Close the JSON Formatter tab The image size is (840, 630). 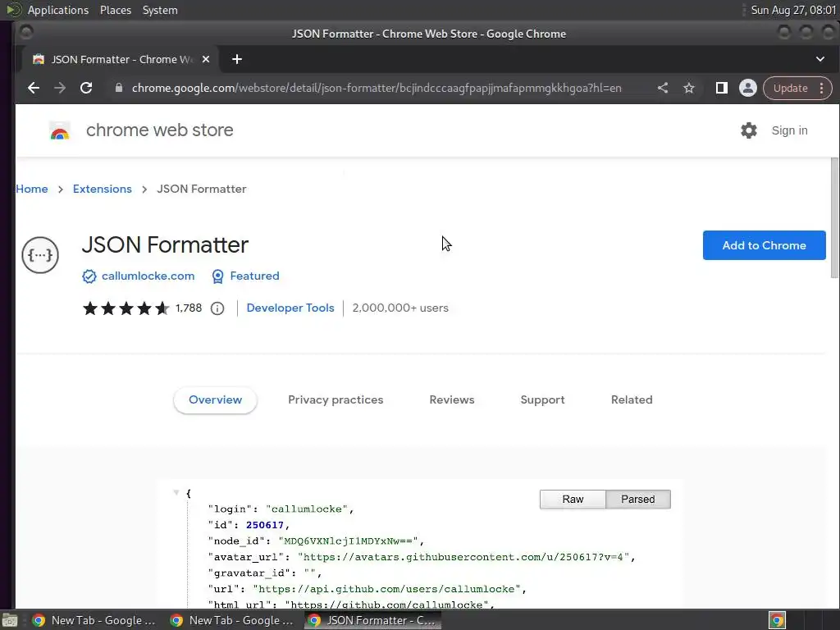pos(206,59)
